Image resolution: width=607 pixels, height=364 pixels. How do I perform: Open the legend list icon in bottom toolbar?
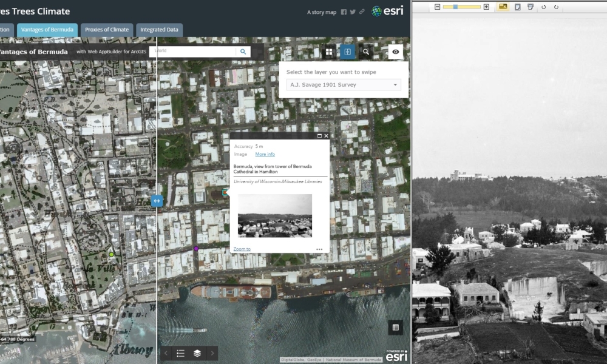[x=180, y=353]
